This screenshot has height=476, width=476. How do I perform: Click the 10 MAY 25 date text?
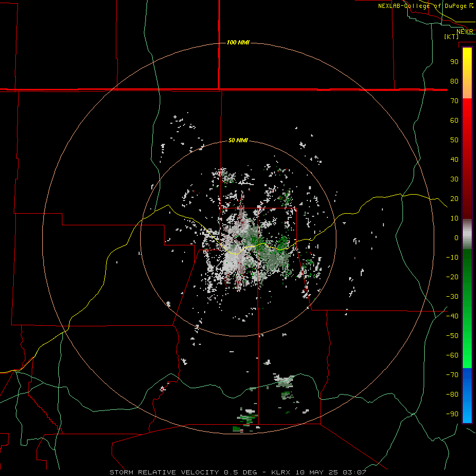[317, 472]
